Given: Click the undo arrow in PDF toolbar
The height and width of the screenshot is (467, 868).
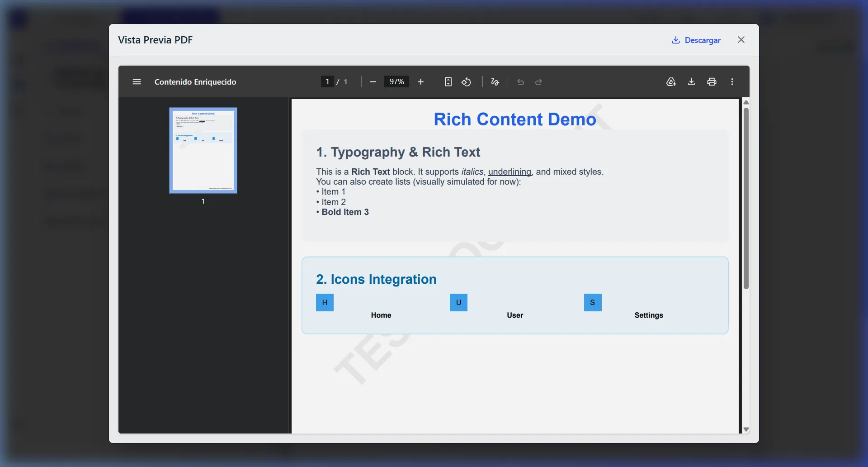Looking at the screenshot, I should [520, 82].
